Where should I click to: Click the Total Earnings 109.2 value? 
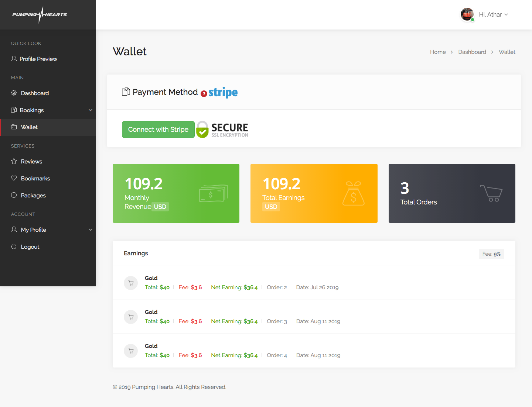point(282,184)
